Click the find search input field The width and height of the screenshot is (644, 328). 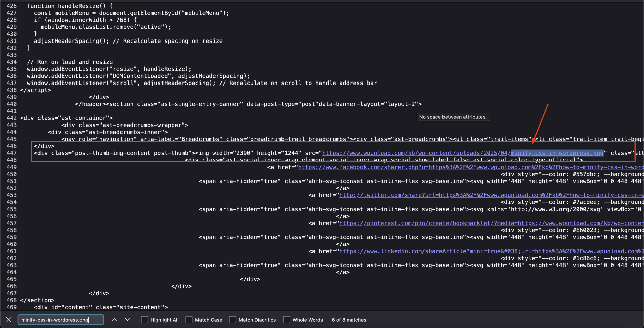click(61, 320)
